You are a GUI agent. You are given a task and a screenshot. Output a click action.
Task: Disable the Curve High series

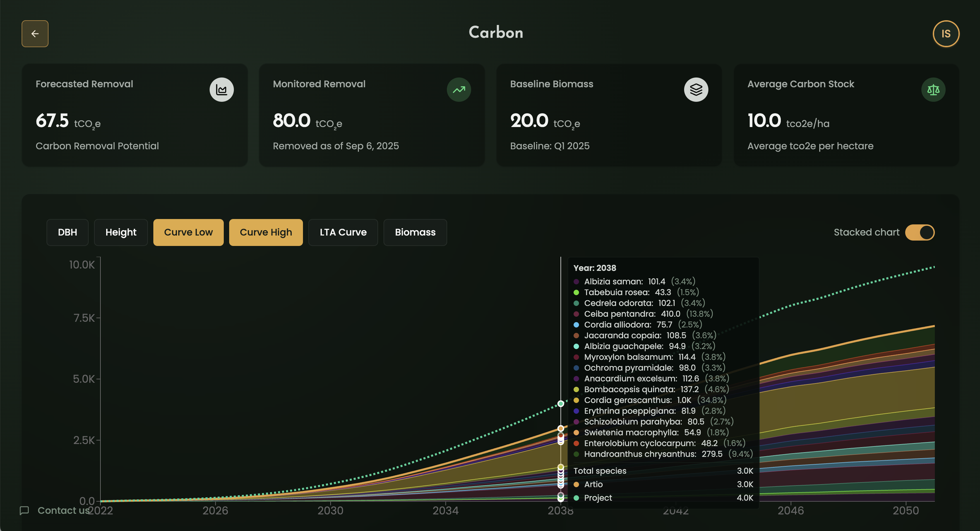click(266, 232)
